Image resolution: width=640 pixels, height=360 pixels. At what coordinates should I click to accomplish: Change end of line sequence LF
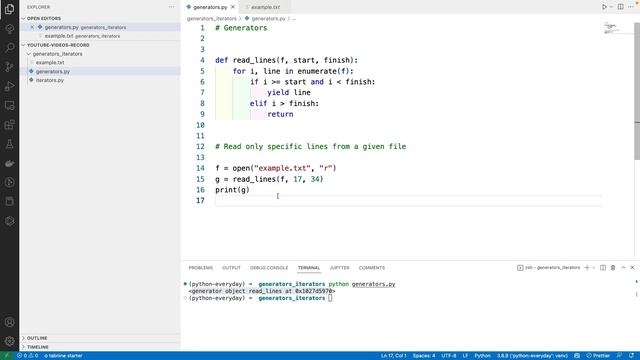click(x=465, y=356)
